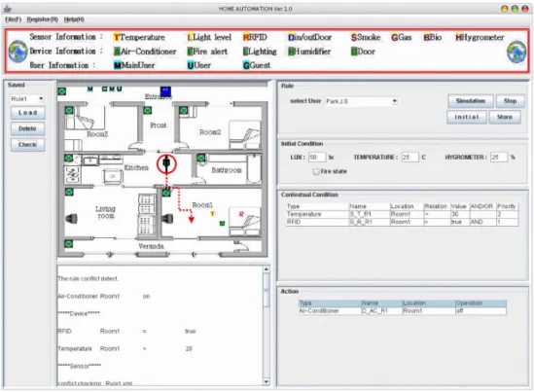Viewport: 534px width, 392px height.
Task: Click the Check button
Action: pyautogui.click(x=27, y=145)
